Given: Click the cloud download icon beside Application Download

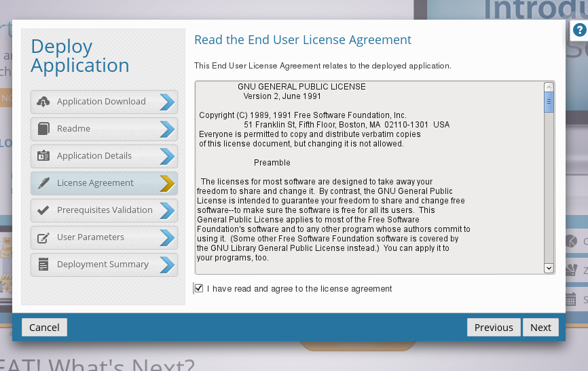Looking at the screenshot, I should 43,102.
